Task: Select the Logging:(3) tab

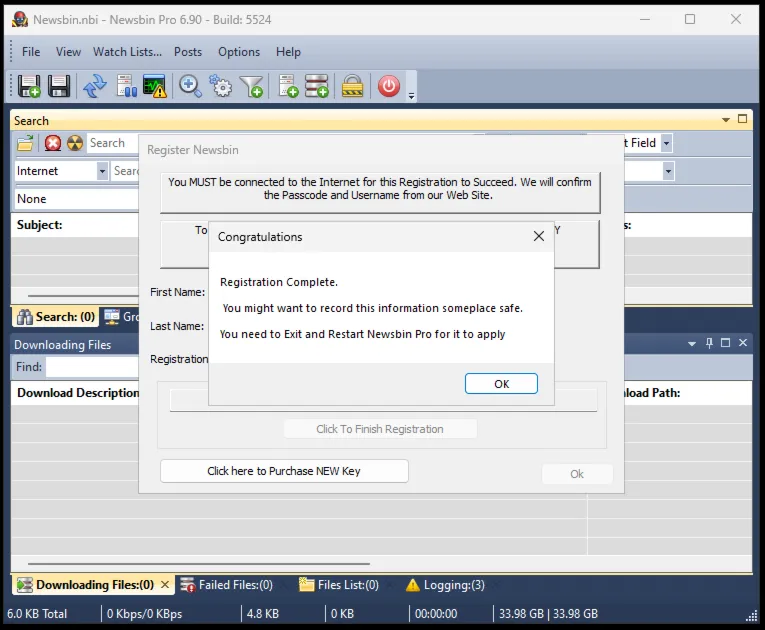Action: (445, 585)
